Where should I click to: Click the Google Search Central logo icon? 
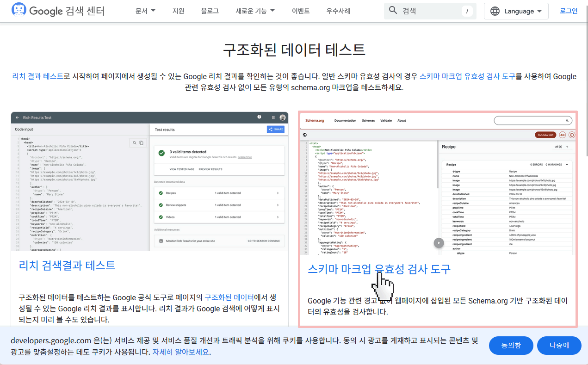click(x=19, y=10)
